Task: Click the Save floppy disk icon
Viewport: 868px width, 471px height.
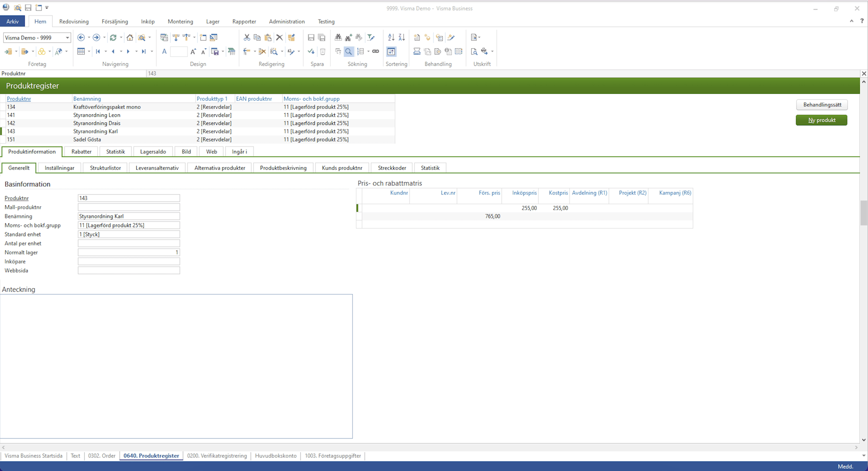Action: coord(311,38)
